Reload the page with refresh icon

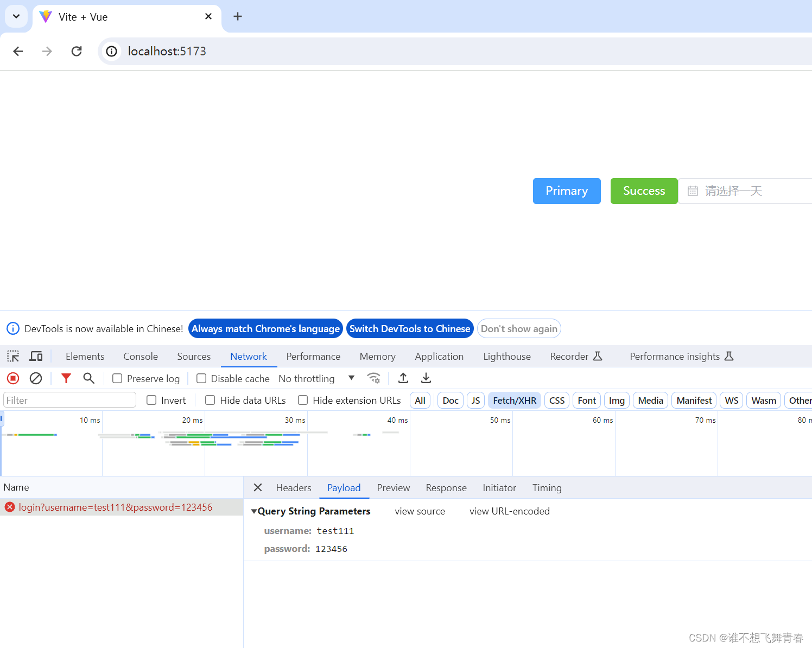pos(77,51)
